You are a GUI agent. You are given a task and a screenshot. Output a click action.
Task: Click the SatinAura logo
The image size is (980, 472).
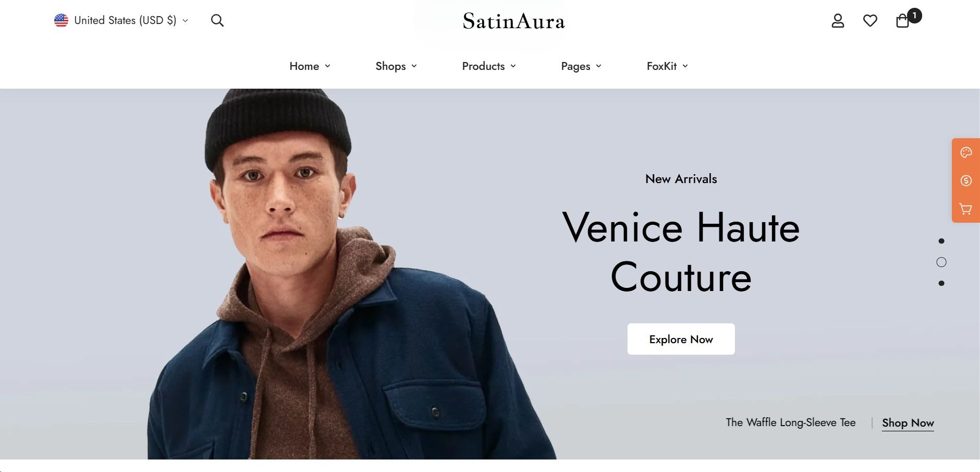(513, 21)
